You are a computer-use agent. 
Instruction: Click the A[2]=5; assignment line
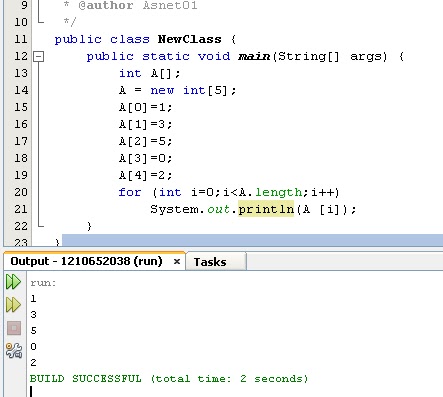pos(145,141)
